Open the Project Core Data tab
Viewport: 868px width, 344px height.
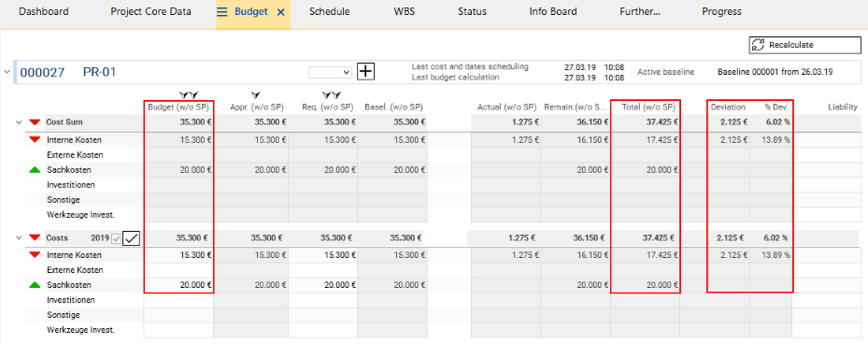150,11
